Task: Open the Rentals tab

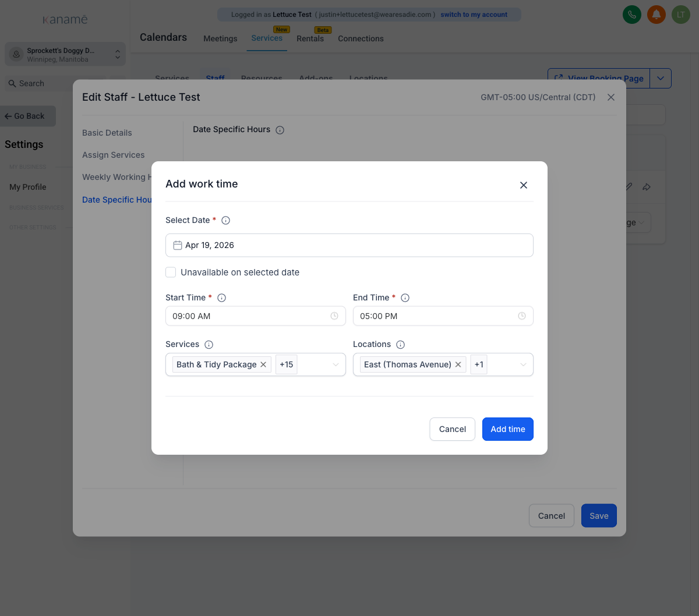Action: coord(310,38)
